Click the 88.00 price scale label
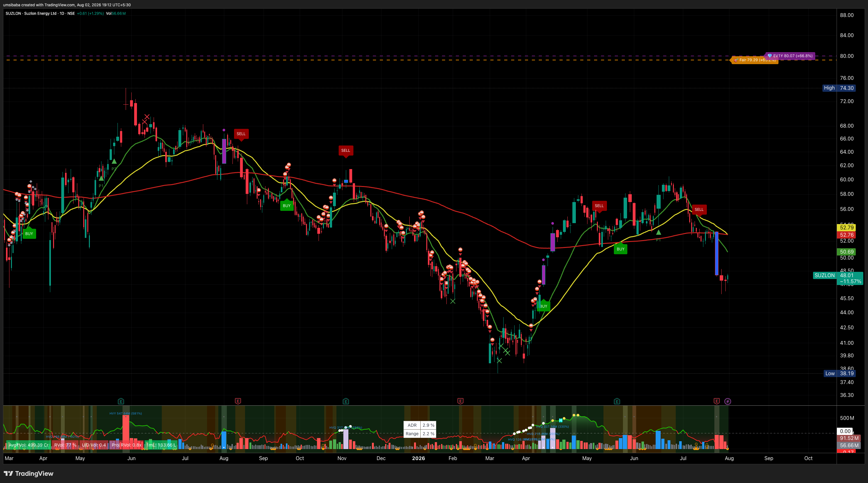This screenshot has width=868, height=483. [847, 15]
